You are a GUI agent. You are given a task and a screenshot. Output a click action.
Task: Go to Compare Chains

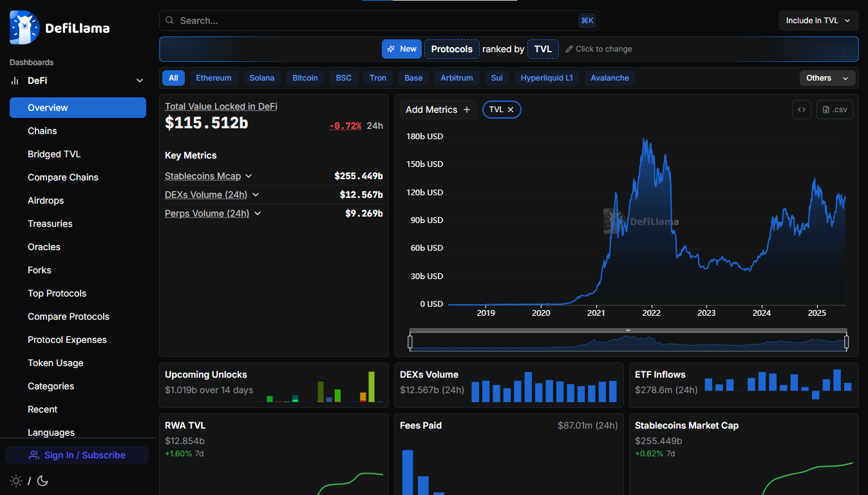(x=78, y=177)
